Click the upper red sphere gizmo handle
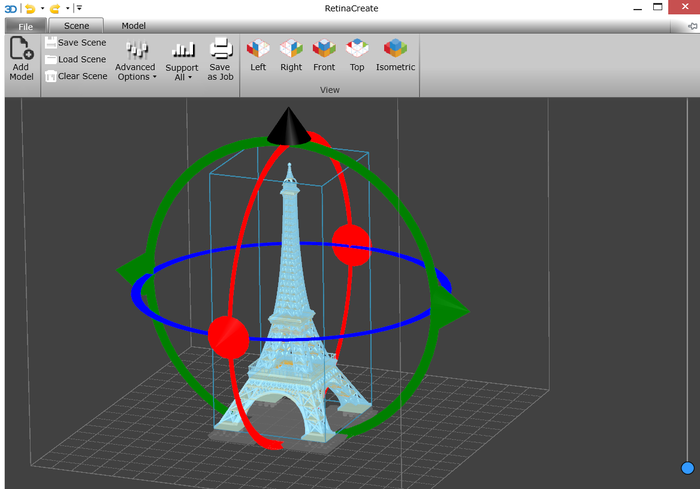The image size is (700, 489). click(352, 246)
